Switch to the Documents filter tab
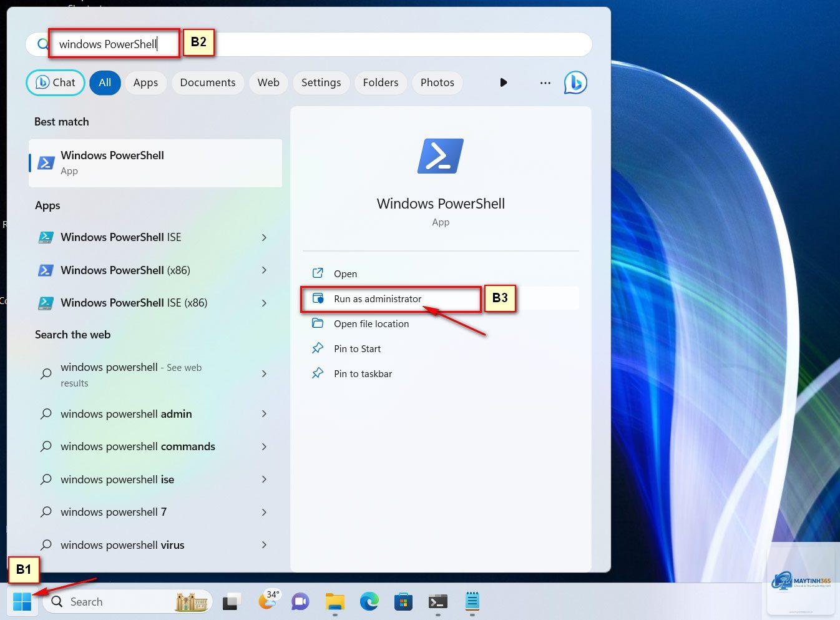The height and width of the screenshot is (620, 840). (208, 82)
